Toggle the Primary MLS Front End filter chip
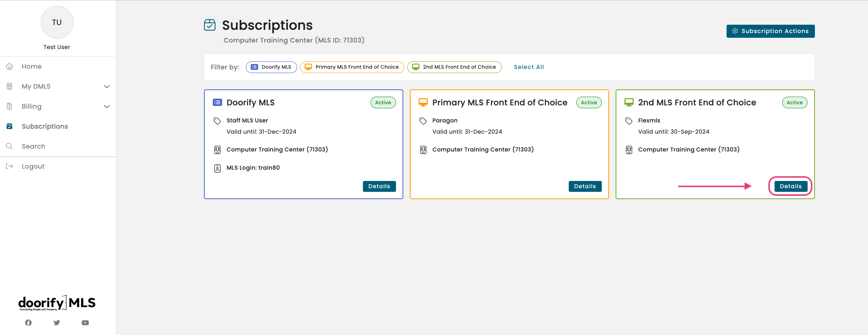Image resolution: width=868 pixels, height=335 pixels. (352, 67)
